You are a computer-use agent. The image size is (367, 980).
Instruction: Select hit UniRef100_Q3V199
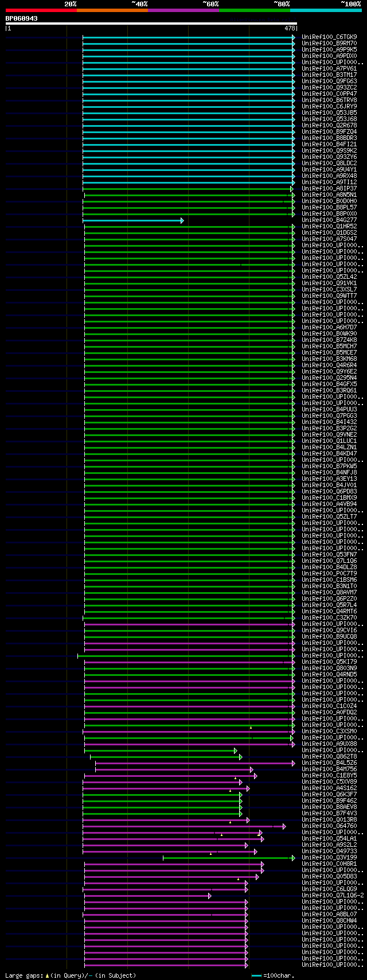(329, 857)
